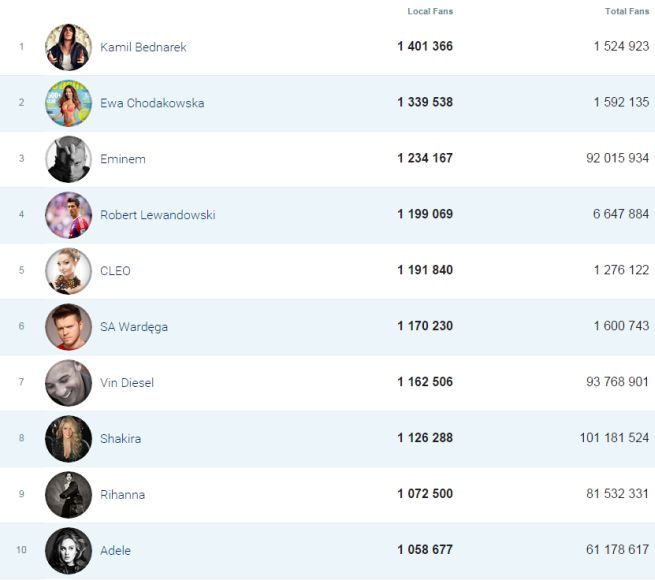This screenshot has width=655, height=580.
Task: Open the Kamil Bednarek page link
Action: 143,47
